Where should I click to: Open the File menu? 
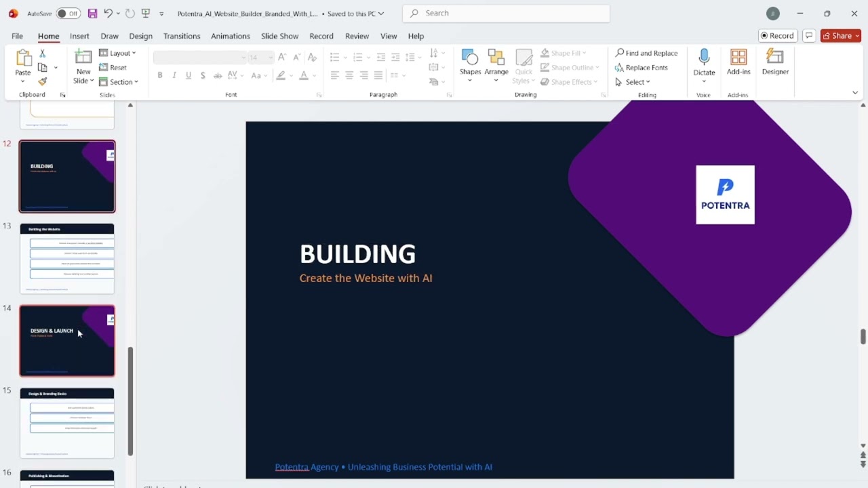click(x=17, y=36)
